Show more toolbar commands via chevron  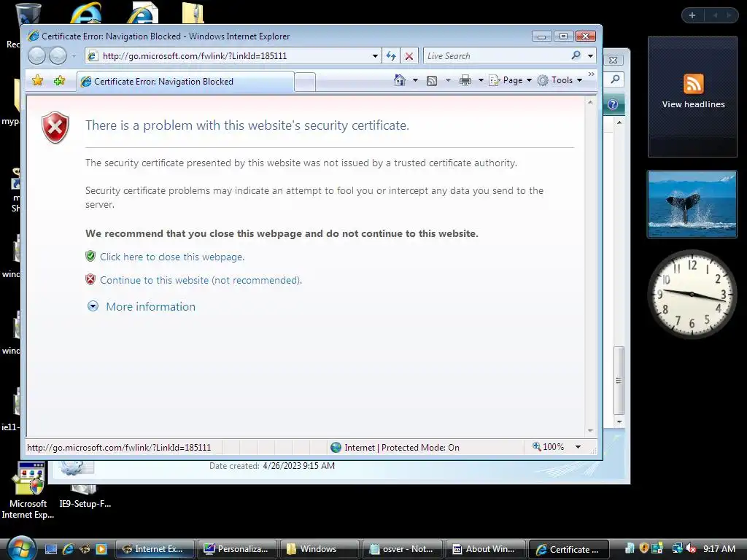(x=591, y=74)
